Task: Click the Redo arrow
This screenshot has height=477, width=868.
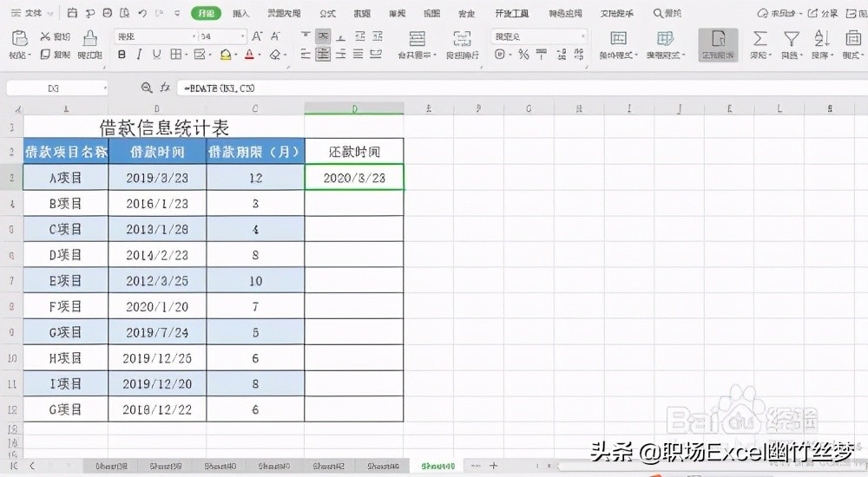Action: coord(160,13)
